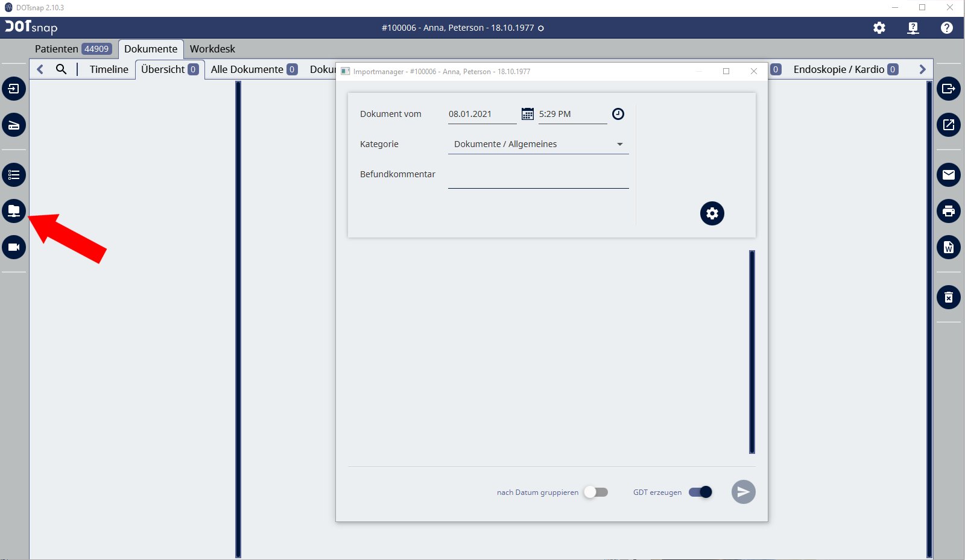
Task: Expand the Kategorie dropdown
Action: (x=619, y=144)
